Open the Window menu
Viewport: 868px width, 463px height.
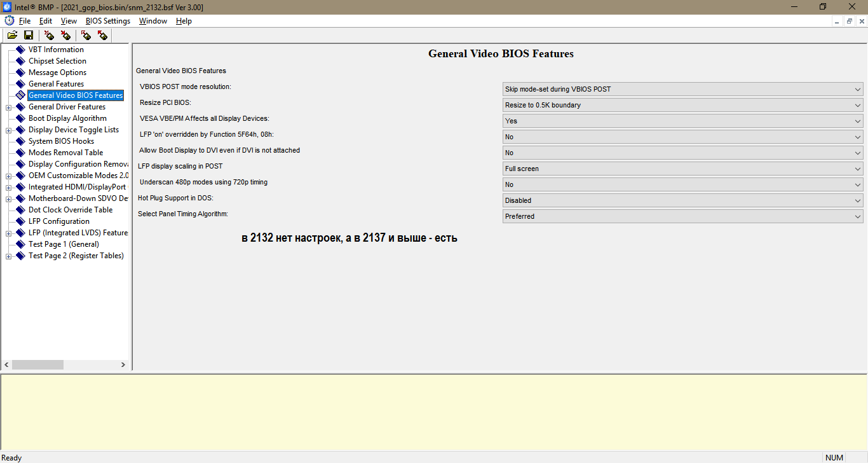pos(153,21)
